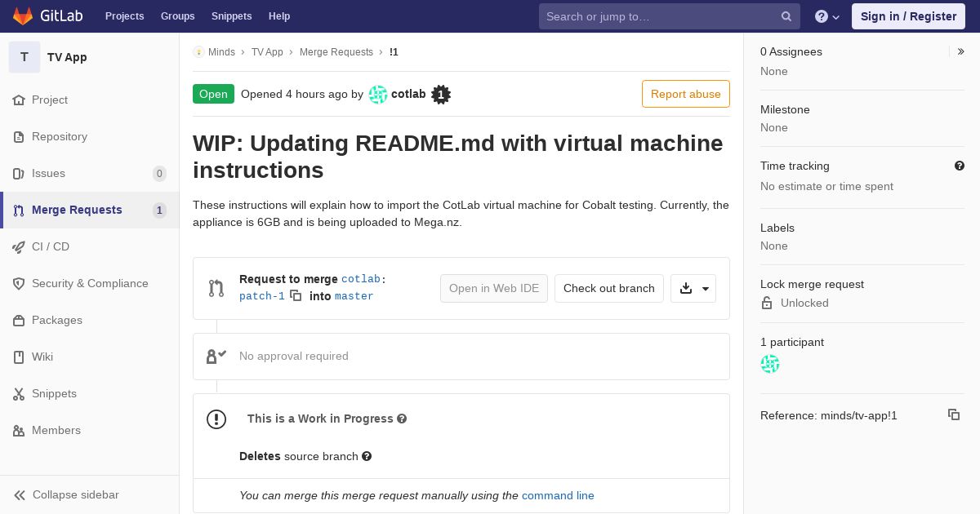The width and height of the screenshot is (980, 514).
Task: Click the Minds breadcrumb link
Action: point(221,52)
